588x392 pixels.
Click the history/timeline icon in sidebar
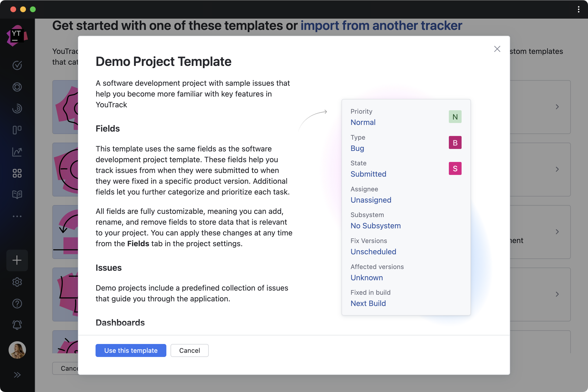coord(17,109)
